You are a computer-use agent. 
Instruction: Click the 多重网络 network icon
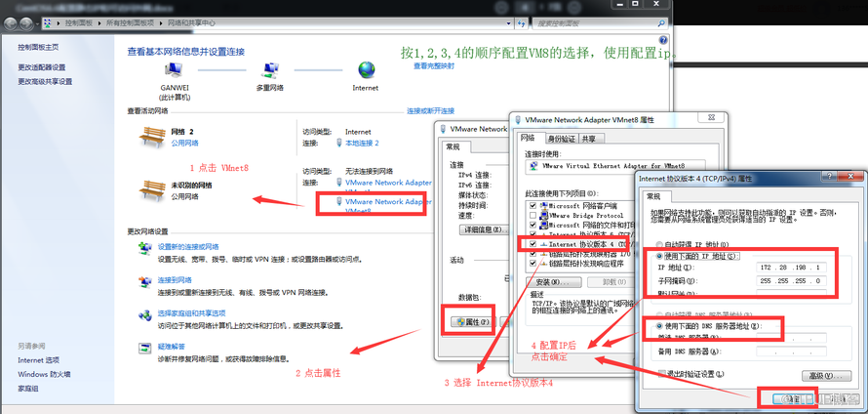point(269,70)
